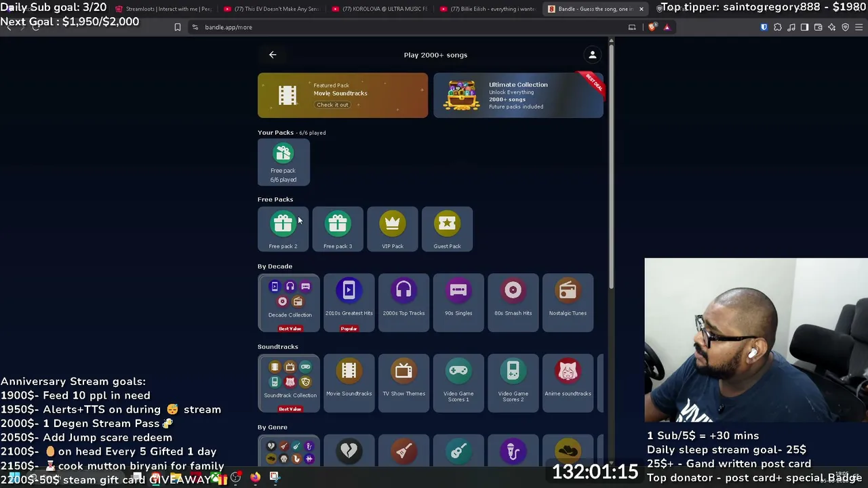Go back using the Bandle page arrow

[273, 55]
